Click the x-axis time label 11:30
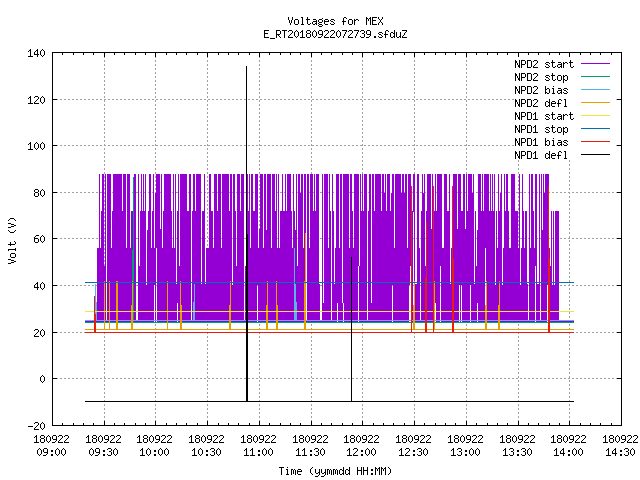 [310, 452]
